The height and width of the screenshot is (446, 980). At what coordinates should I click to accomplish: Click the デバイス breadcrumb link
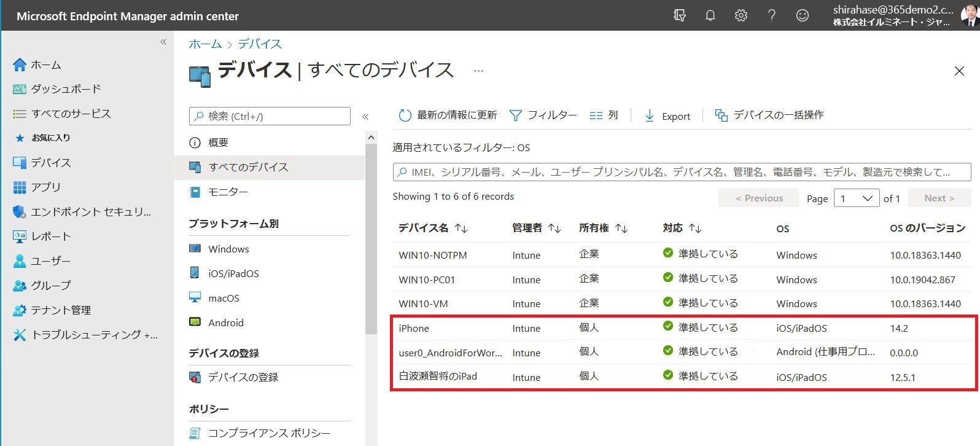[260, 44]
